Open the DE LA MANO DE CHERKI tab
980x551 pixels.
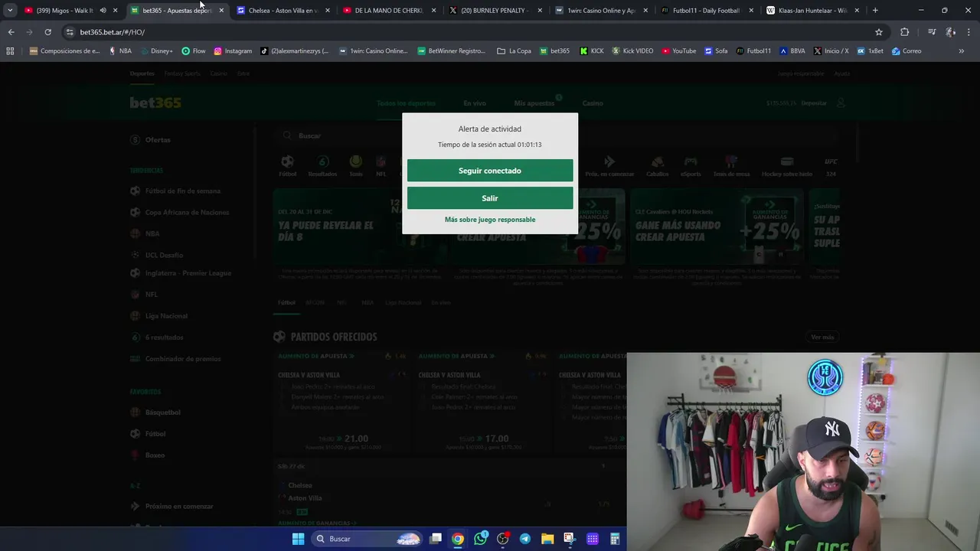388,11
